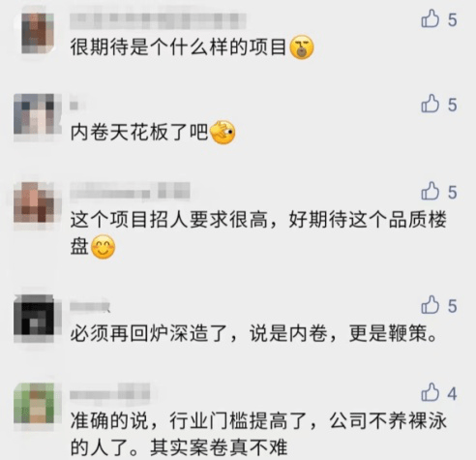
Task: Like the 这个项目招人要求很高 comment
Action: (x=431, y=191)
